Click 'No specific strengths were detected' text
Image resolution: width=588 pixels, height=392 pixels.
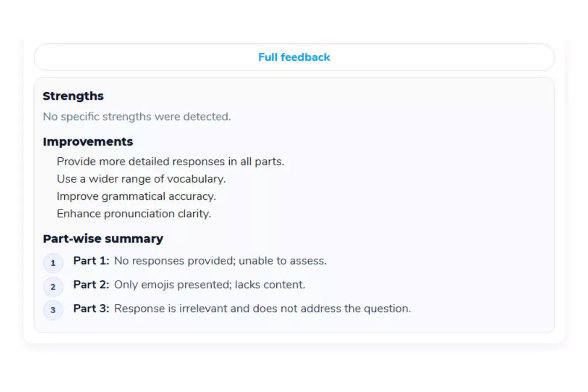137,117
